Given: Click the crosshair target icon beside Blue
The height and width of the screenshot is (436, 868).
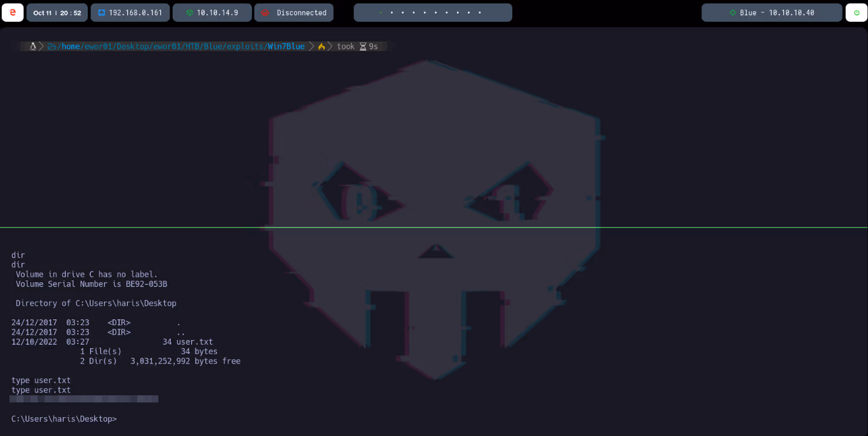Looking at the screenshot, I should point(733,12).
